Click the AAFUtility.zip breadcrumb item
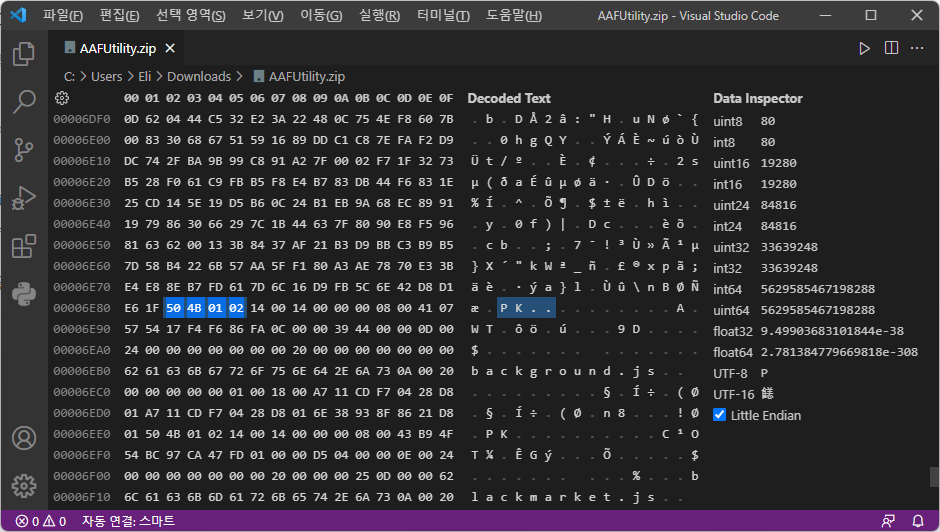The width and height of the screenshot is (940, 532). (x=299, y=76)
